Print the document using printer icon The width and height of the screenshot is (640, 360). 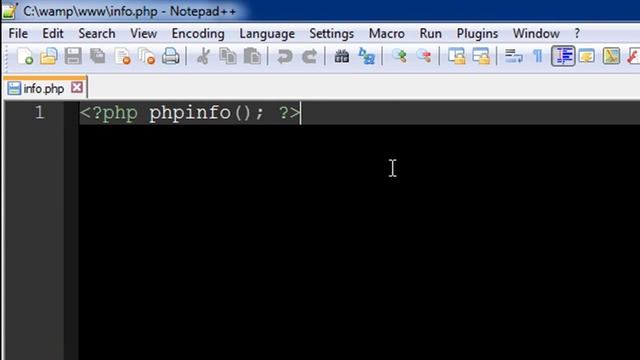(x=171, y=56)
